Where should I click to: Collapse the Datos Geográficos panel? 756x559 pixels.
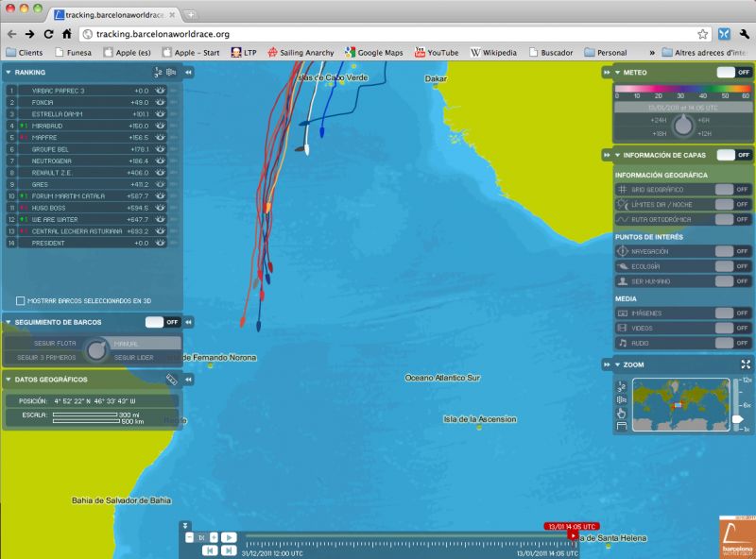9,380
